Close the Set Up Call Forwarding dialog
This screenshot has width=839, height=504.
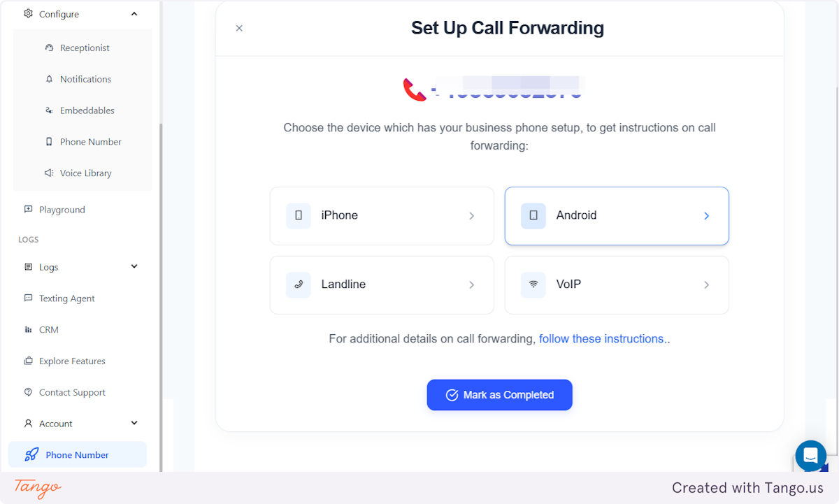click(239, 28)
